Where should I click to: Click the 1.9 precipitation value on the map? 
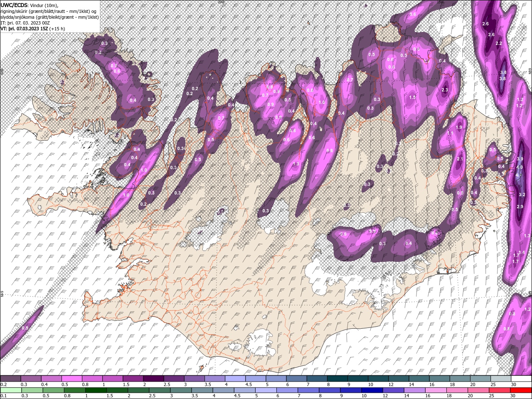point(459,128)
